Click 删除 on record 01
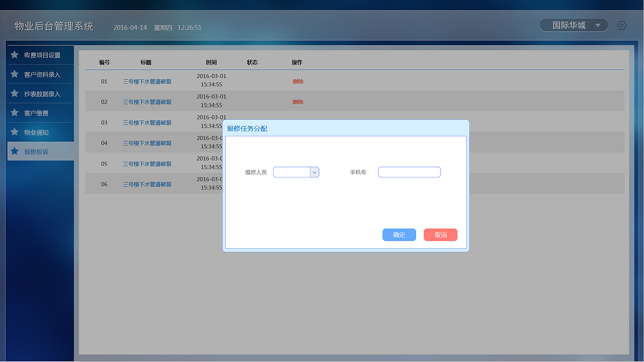Image resolution: width=644 pixels, height=362 pixels. [297, 81]
